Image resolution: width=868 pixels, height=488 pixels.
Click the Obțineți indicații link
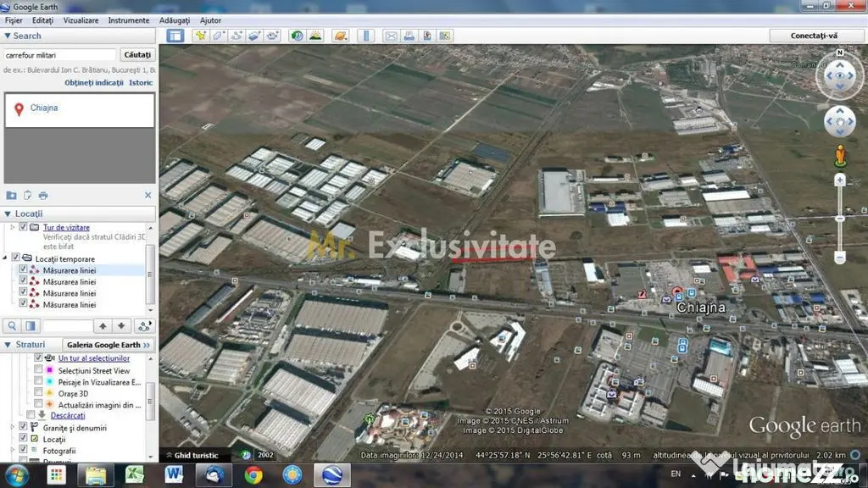click(94, 82)
